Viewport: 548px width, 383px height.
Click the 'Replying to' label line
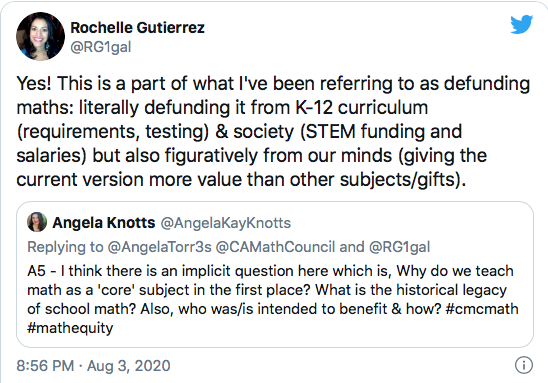(229, 247)
